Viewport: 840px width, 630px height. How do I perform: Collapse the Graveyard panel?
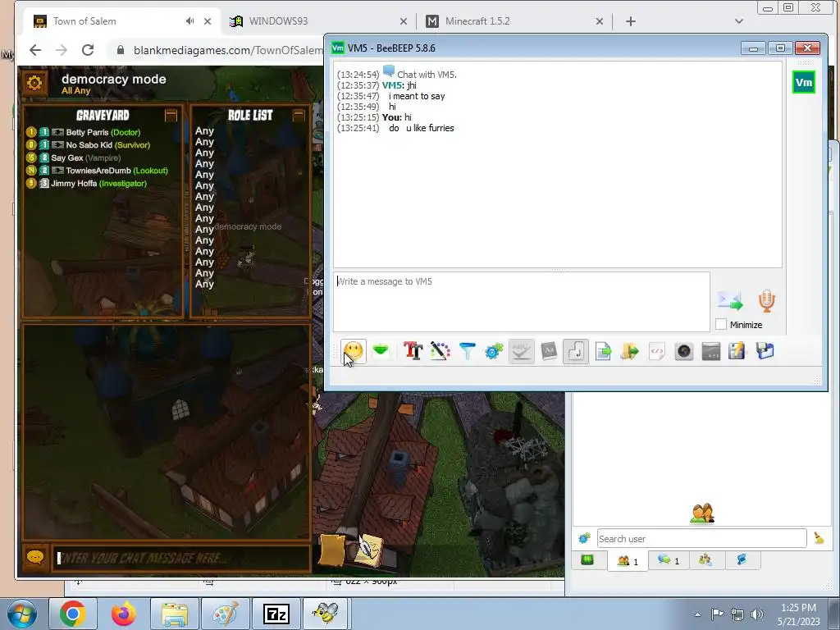[171, 115]
